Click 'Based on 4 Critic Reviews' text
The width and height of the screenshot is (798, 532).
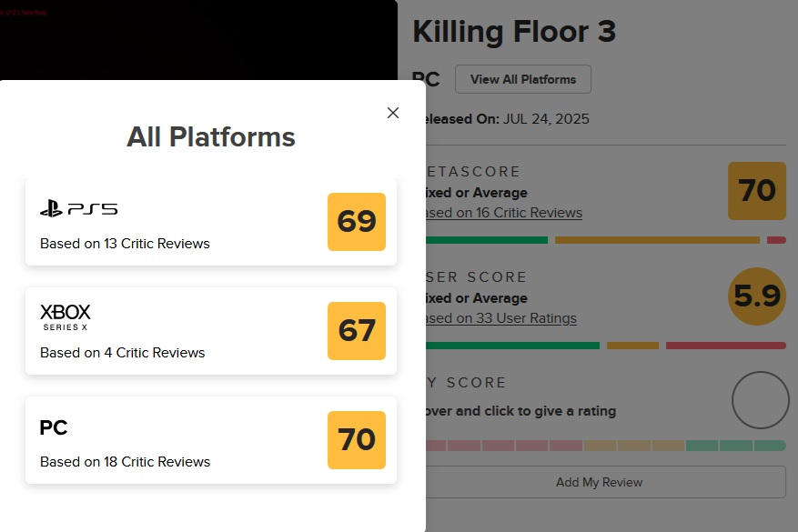click(122, 353)
